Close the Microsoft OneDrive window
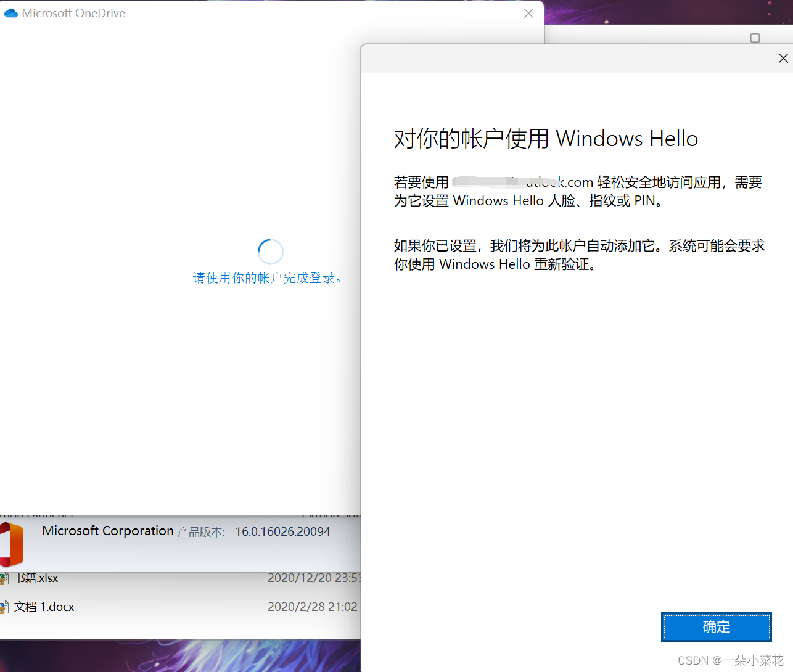 pos(528,13)
